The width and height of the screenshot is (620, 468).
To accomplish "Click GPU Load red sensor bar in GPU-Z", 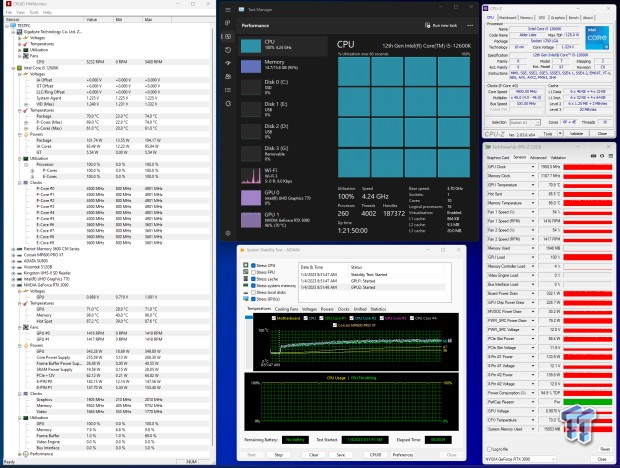I will click(588, 257).
